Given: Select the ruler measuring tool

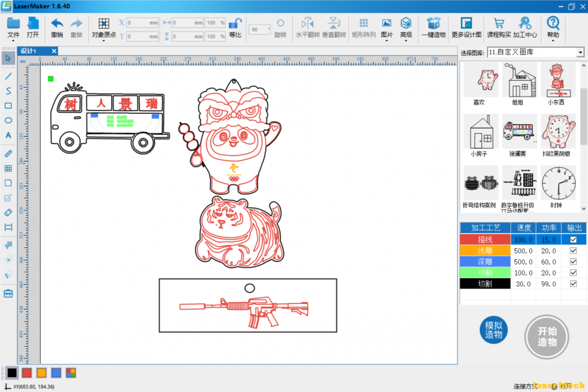Looking at the screenshot, I should pos(8,153).
